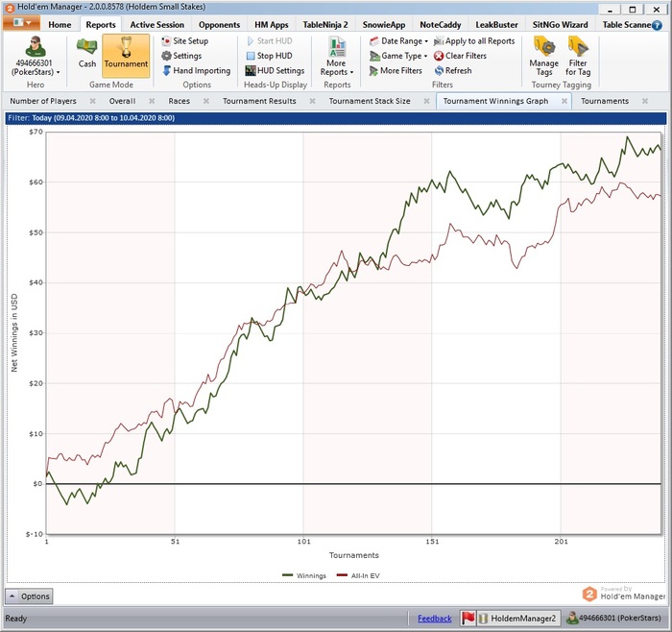Open the Settings gear option
The image size is (672, 632).
click(181, 56)
